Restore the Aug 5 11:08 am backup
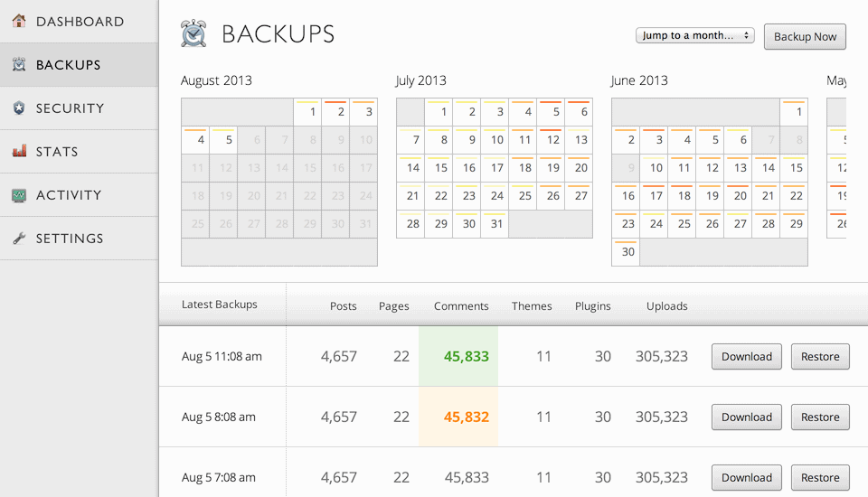Screen dimensions: 868x497 (x=820, y=356)
